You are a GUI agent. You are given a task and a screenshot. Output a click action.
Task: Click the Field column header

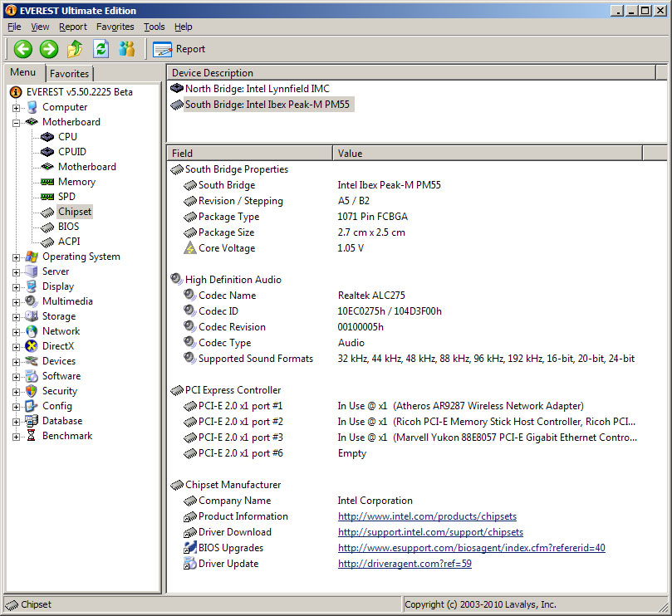(250, 154)
